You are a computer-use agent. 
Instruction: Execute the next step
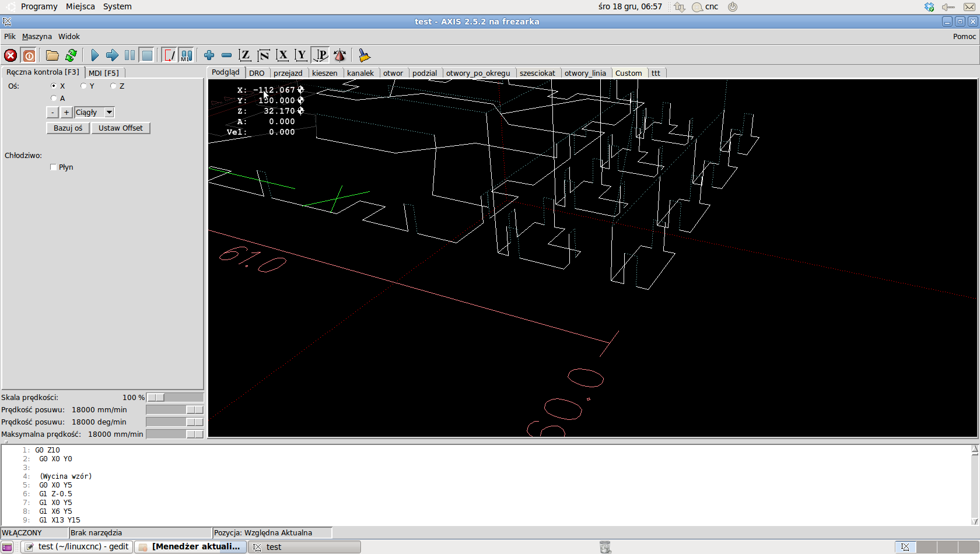pos(112,55)
